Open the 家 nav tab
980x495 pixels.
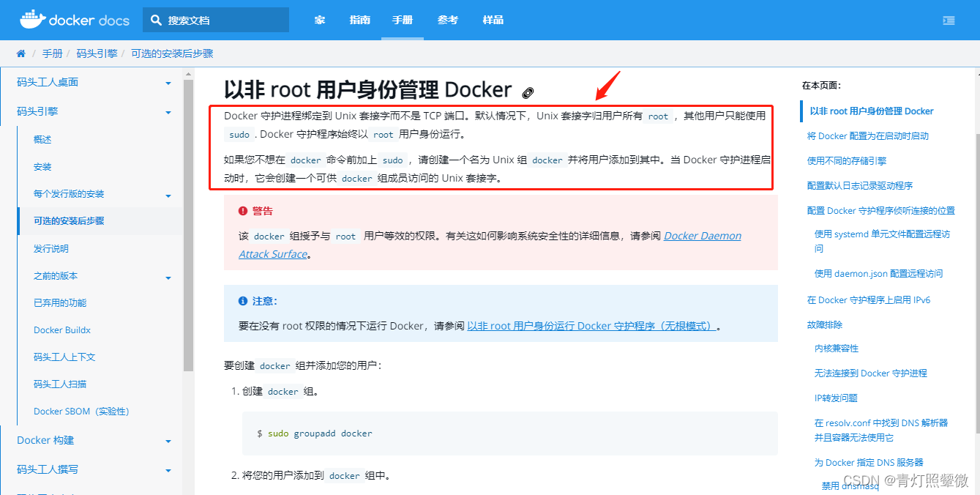click(x=320, y=20)
